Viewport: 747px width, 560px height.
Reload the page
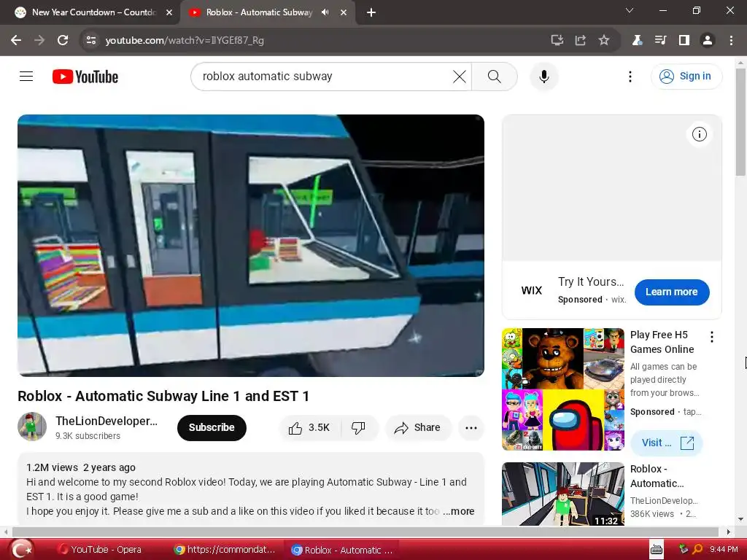tap(63, 40)
